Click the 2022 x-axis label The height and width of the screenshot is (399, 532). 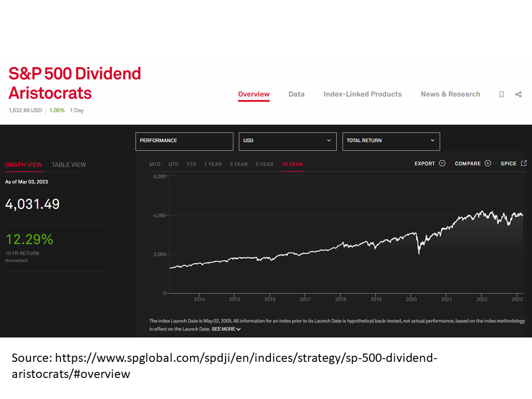(482, 299)
